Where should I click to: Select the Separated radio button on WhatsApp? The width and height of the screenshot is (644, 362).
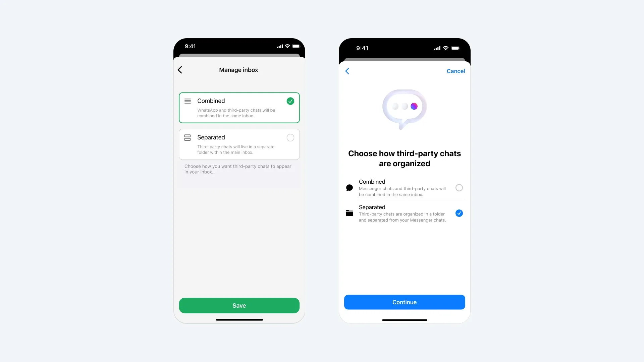point(290,137)
